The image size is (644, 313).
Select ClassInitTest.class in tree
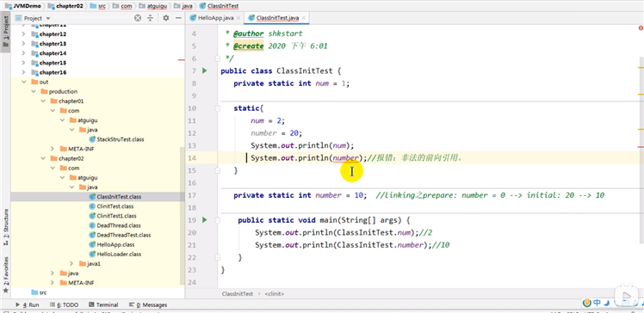pos(115,197)
